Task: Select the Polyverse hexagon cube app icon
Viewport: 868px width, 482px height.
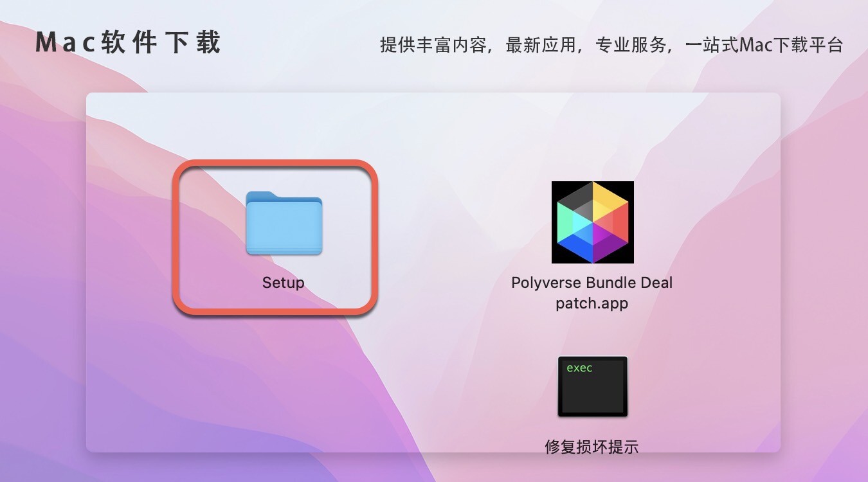Action: click(592, 222)
